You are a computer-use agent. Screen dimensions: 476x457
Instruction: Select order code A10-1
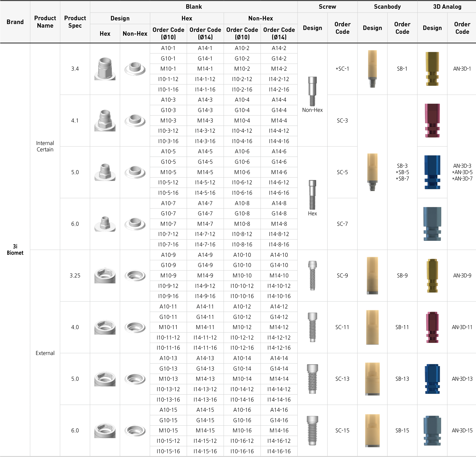tap(168, 48)
